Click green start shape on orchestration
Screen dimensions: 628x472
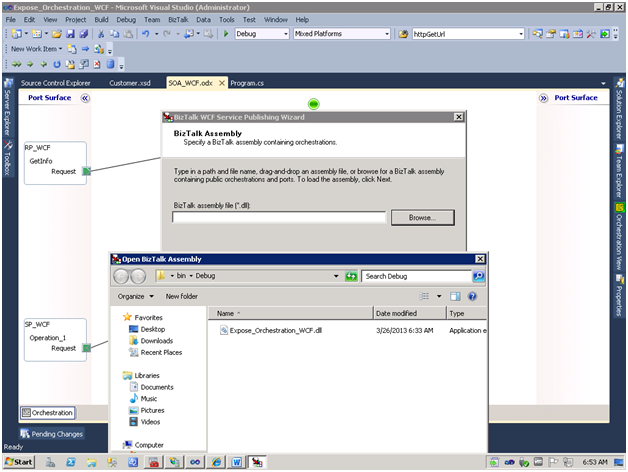coord(314,104)
